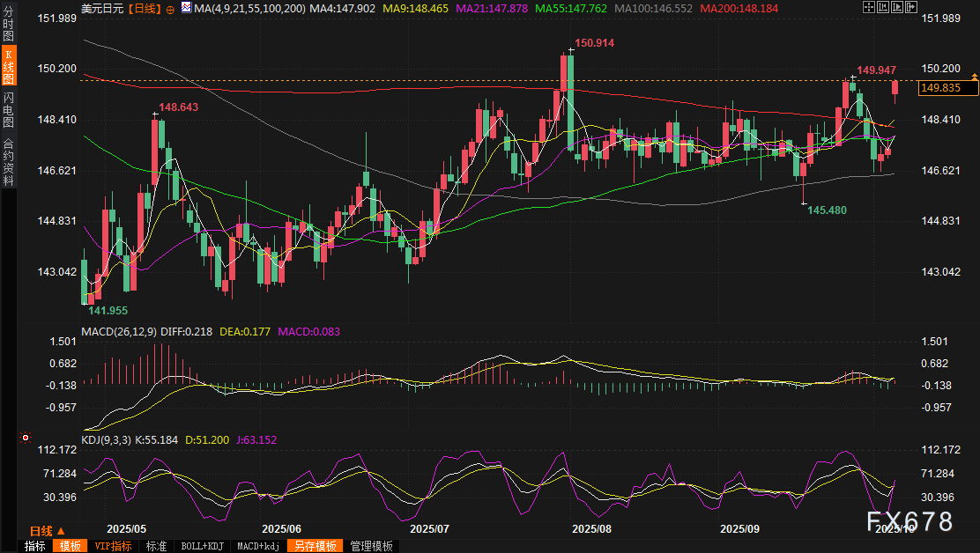
Task: Click the orange price alert marker on right axis
Action: point(974,78)
